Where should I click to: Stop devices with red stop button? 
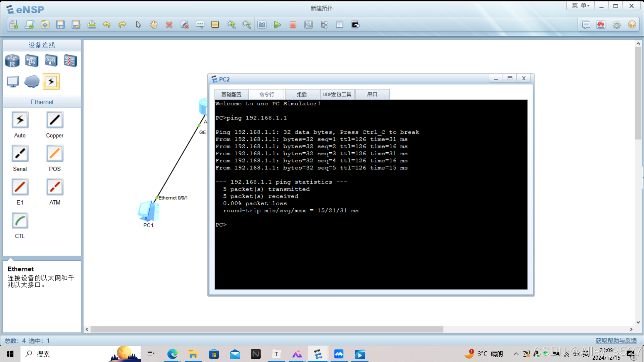click(x=293, y=24)
